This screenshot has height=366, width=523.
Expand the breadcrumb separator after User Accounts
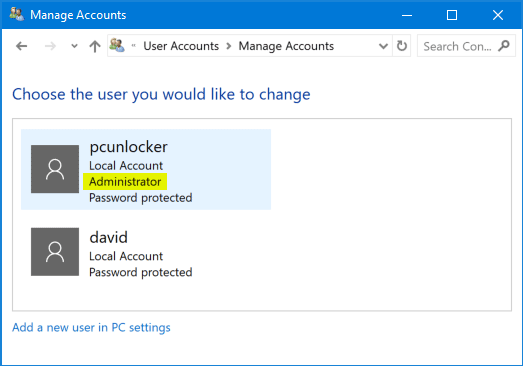[x=229, y=46]
